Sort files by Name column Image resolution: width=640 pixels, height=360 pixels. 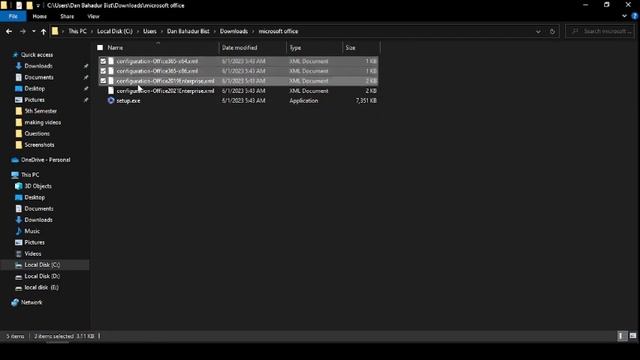point(115,48)
